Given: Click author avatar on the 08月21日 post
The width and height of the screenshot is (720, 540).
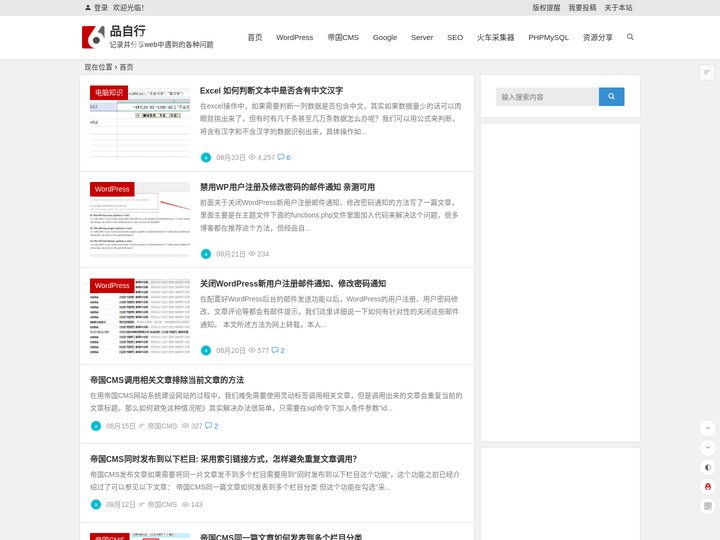Looking at the screenshot, I should tap(206, 254).
